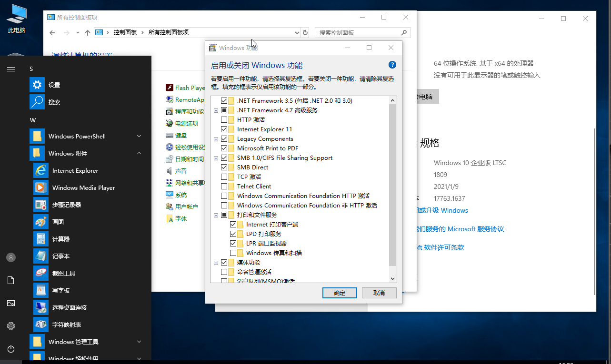Expand 媒体功能 tree node
The image size is (611, 364).
[216, 263]
